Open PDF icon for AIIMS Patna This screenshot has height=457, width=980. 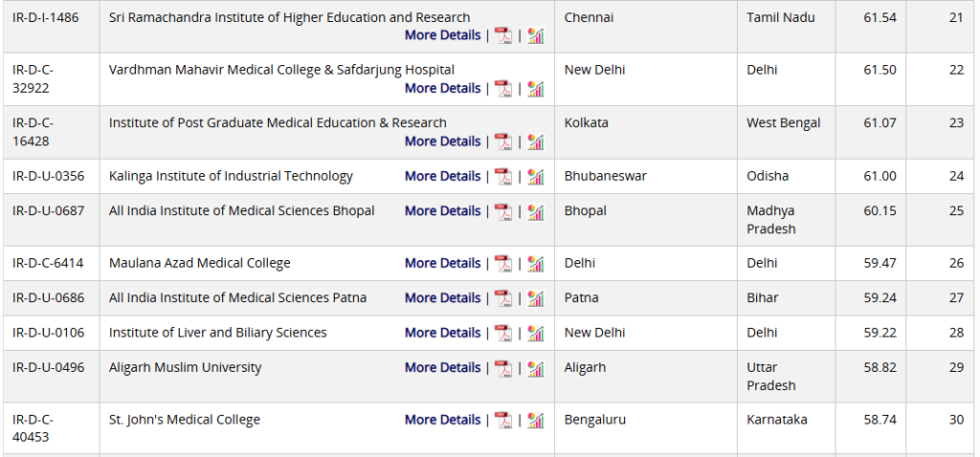click(x=502, y=298)
